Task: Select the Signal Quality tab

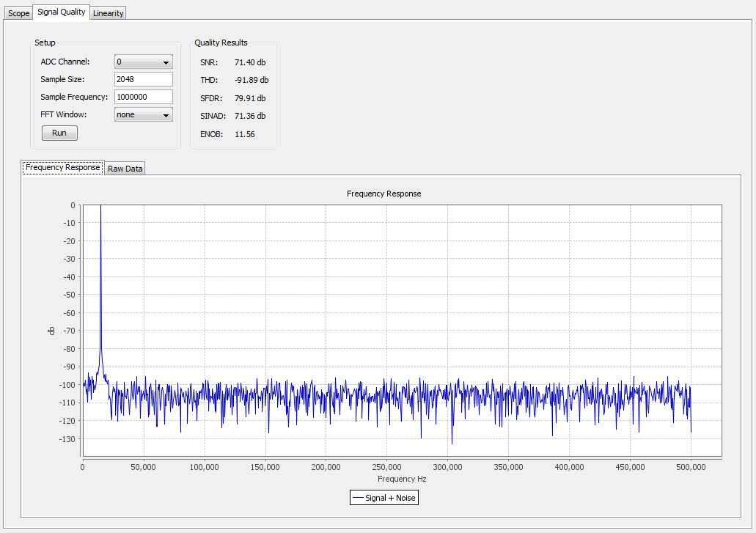Action: click(x=62, y=12)
